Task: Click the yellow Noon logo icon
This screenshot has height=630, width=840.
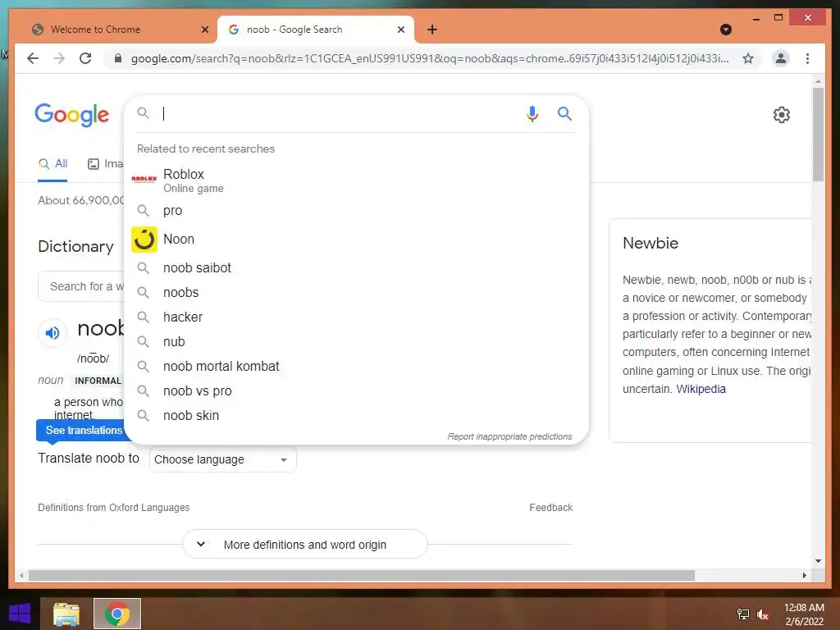Action: [x=144, y=239]
